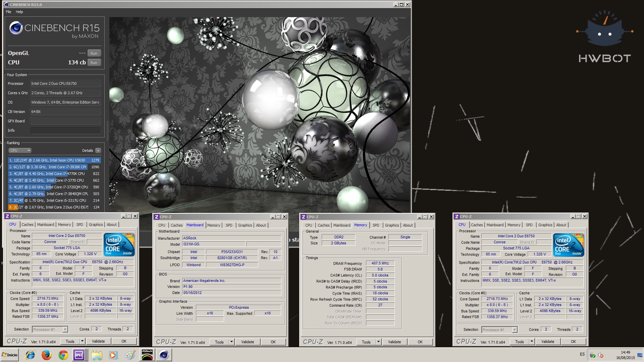This screenshot has height=362, width=644.
Task: Click the ASRock manufacturer field
Action: (231, 238)
